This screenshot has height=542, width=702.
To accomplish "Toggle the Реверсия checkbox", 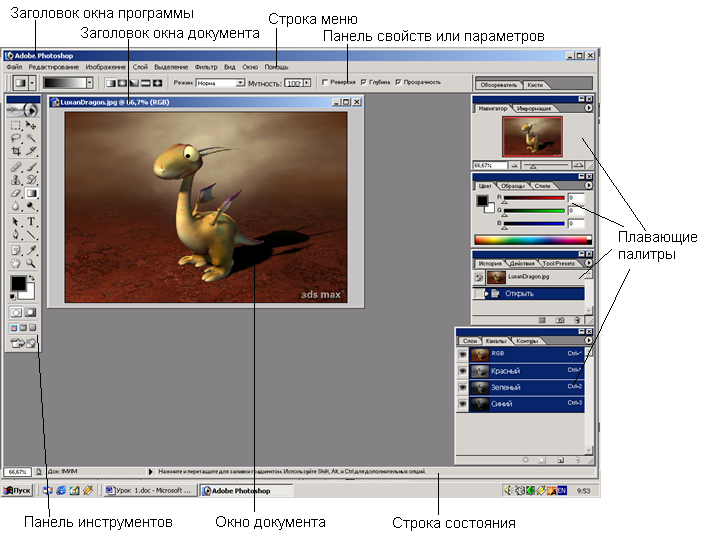I will pos(325,82).
